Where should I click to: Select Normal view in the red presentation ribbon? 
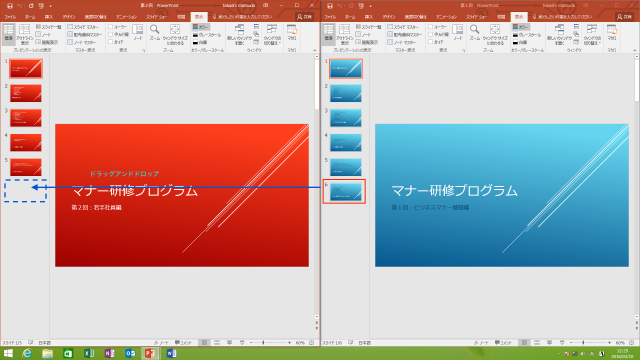pyautogui.click(x=9, y=34)
